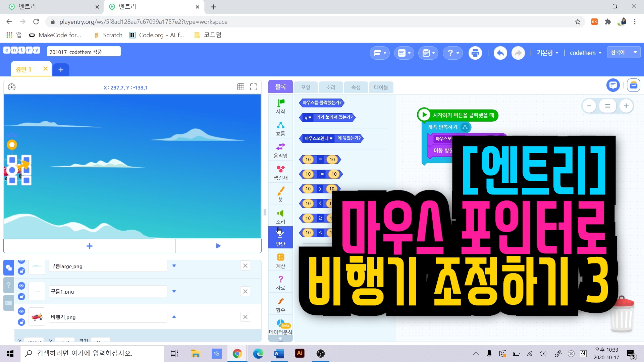Image resolution: width=644 pixels, height=362 pixels.
Task: Open the 시작 (Start) block category
Action: coord(280,106)
